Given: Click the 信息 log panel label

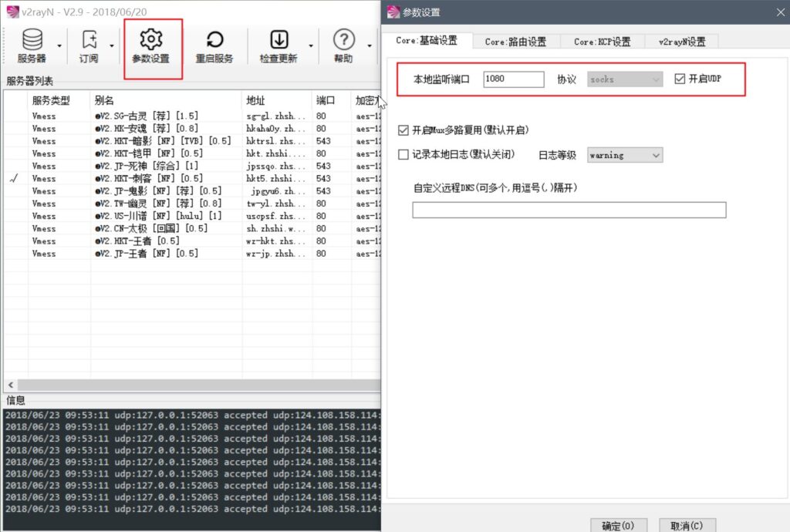Looking at the screenshot, I should [15, 401].
